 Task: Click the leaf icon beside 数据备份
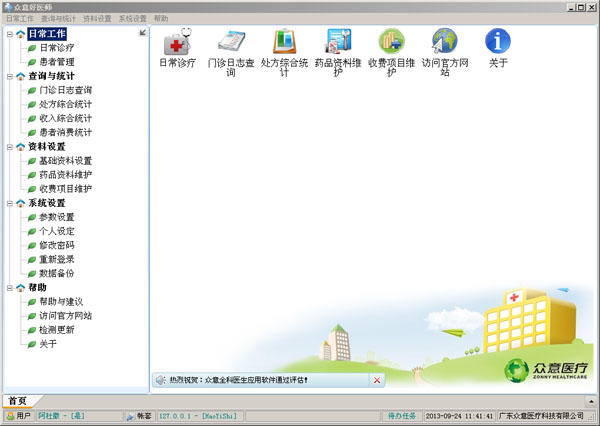click(32, 274)
